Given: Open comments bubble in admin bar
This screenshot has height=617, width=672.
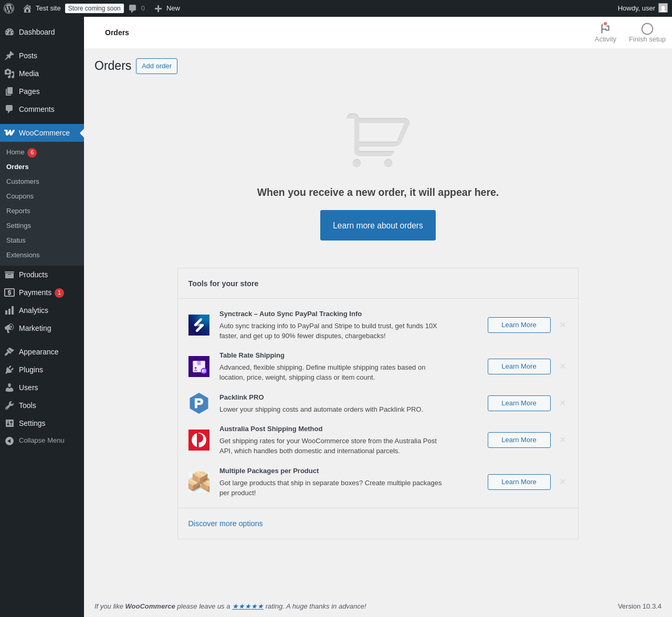Looking at the screenshot, I should pos(133,8).
